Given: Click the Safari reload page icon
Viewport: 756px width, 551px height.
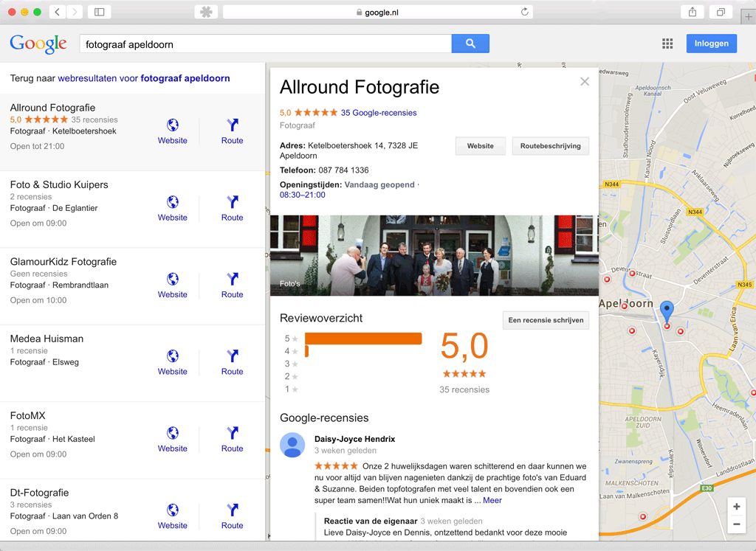Looking at the screenshot, I should [x=525, y=12].
